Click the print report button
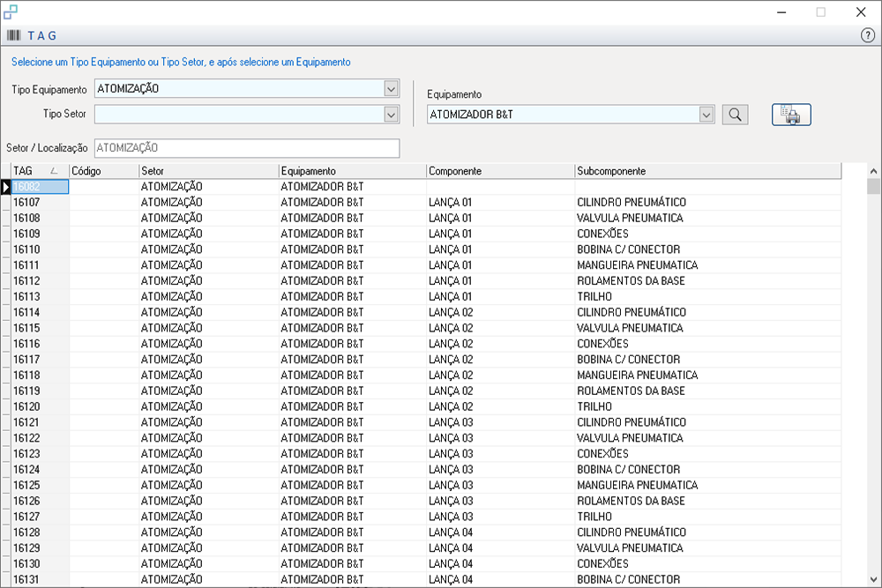The height and width of the screenshot is (588, 882). pos(791,115)
